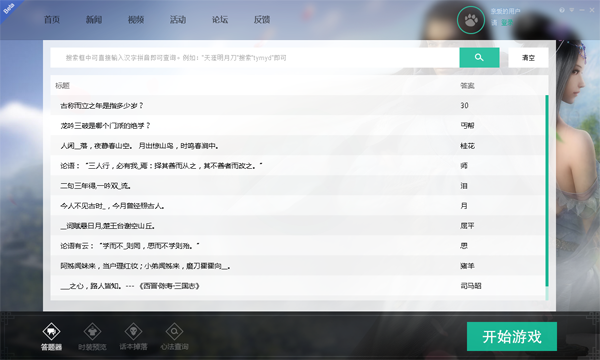This screenshot has height=360, width=600.
Task: Go to the 首页 home tab
Action: [x=52, y=20]
